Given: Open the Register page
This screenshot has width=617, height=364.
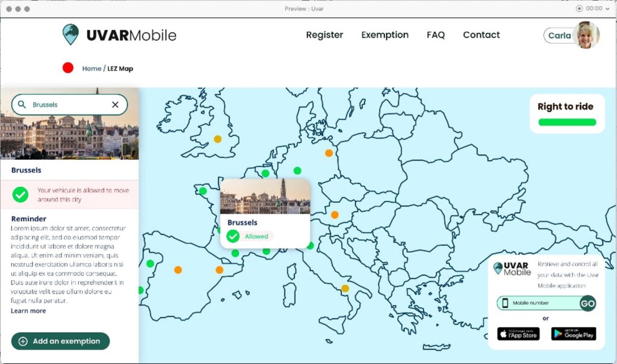Looking at the screenshot, I should pyautogui.click(x=325, y=35).
